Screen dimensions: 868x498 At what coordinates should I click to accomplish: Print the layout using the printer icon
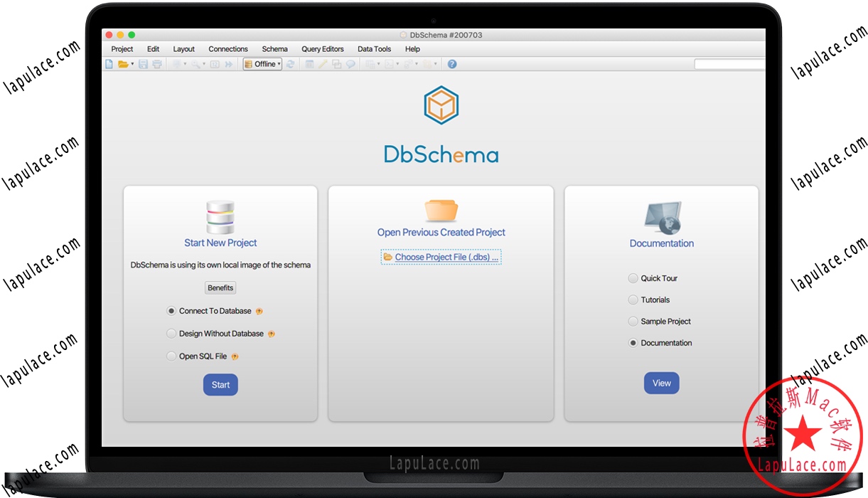156,64
